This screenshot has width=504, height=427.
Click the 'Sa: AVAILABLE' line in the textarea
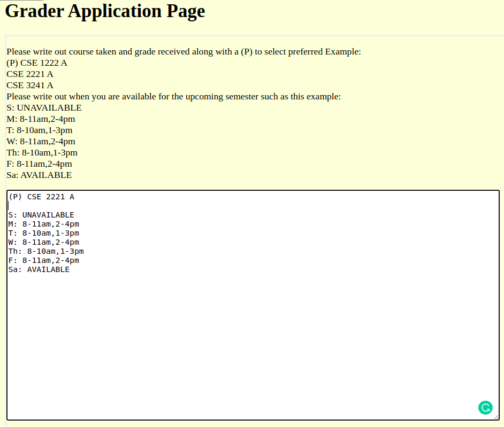point(39,269)
